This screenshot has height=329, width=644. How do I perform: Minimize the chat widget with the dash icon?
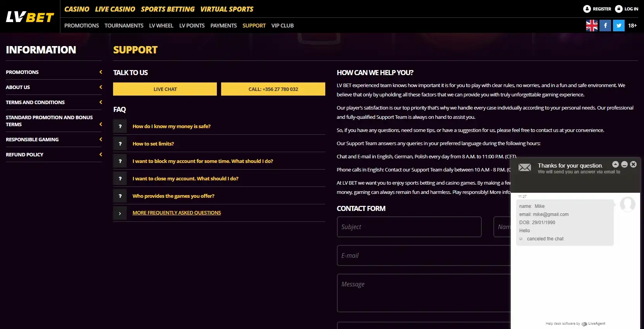click(x=624, y=164)
